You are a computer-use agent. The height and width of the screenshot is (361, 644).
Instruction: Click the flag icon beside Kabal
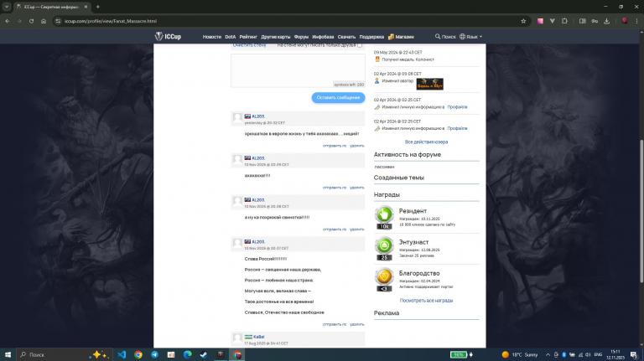pyautogui.click(x=248, y=337)
